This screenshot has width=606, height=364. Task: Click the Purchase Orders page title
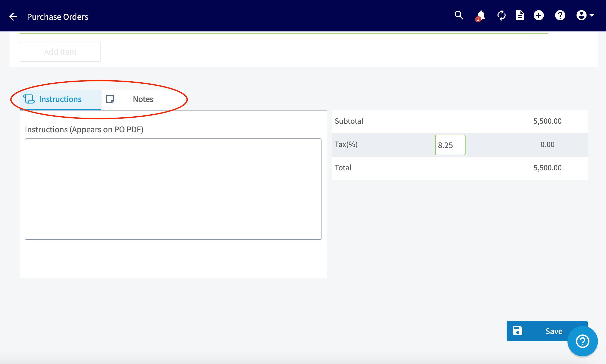tap(58, 17)
